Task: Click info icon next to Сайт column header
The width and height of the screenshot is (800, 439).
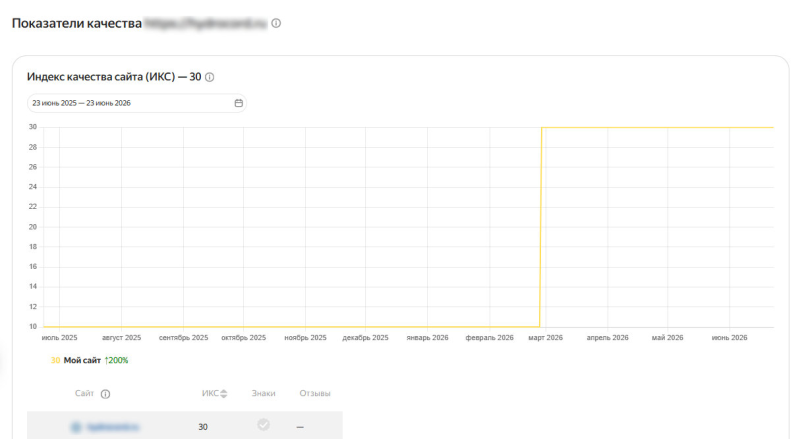Action: [x=106, y=394]
